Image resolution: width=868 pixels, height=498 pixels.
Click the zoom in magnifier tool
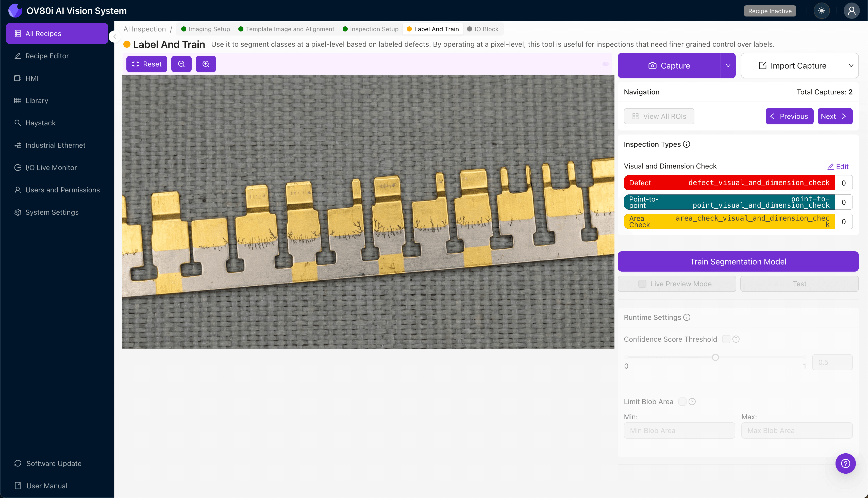[206, 64]
